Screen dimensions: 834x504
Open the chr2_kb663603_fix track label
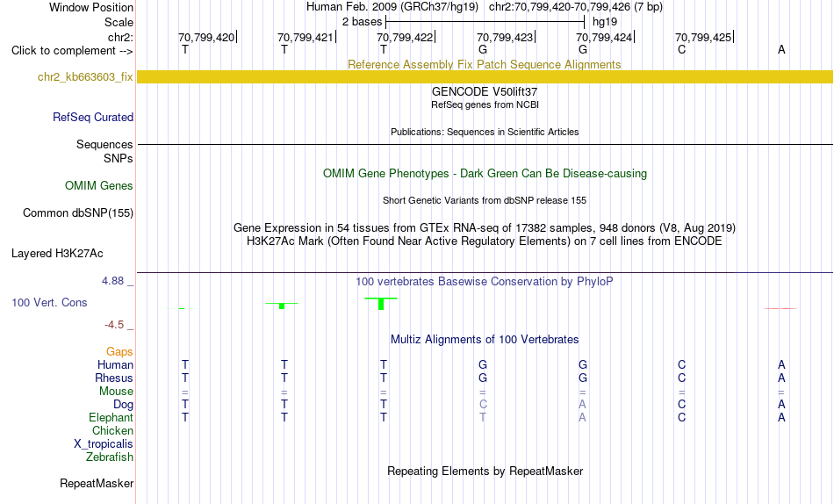pyautogui.click(x=85, y=76)
